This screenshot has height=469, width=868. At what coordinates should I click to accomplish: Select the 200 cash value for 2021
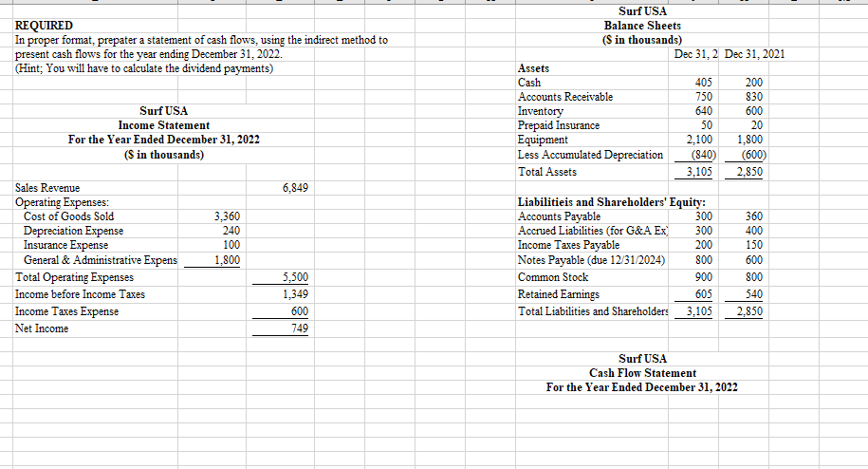tap(754, 83)
